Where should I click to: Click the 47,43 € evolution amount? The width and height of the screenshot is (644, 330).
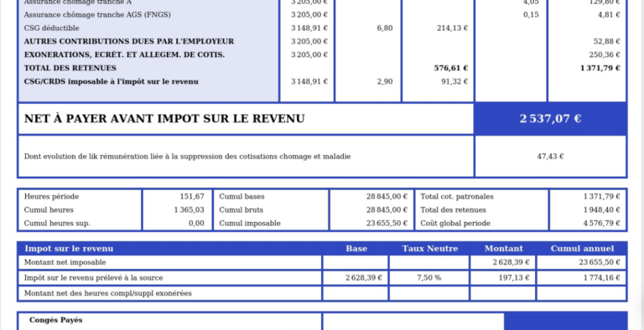click(550, 157)
